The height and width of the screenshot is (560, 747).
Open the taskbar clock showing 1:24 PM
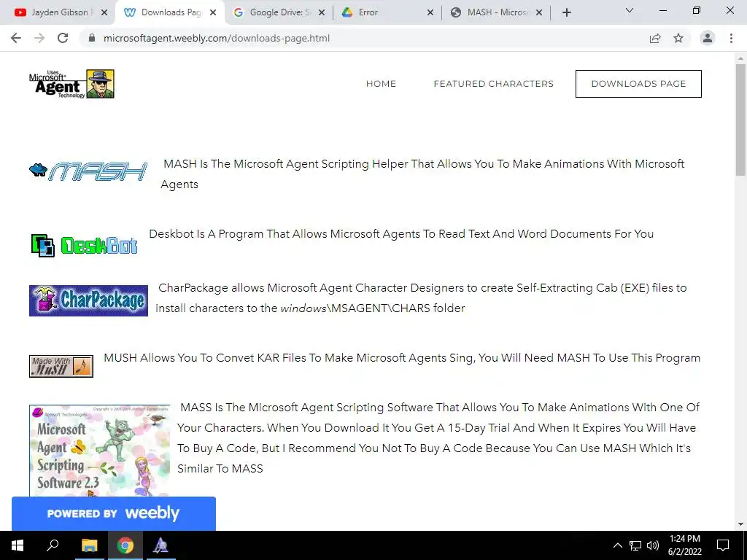[684, 545]
